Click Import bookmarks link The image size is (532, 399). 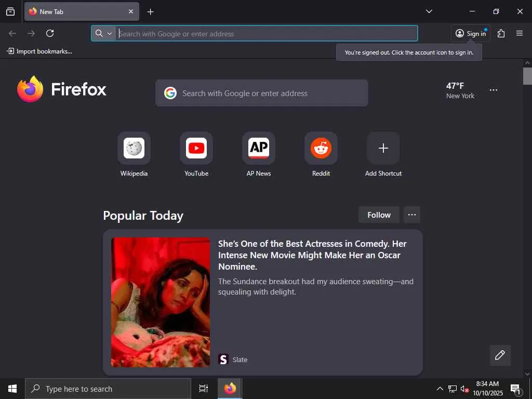coord(39,51)
